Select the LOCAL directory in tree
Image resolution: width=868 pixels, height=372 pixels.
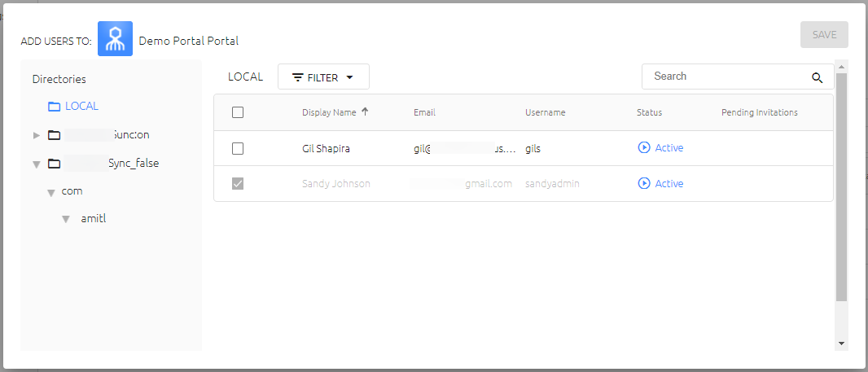click(x=81, y=107)
